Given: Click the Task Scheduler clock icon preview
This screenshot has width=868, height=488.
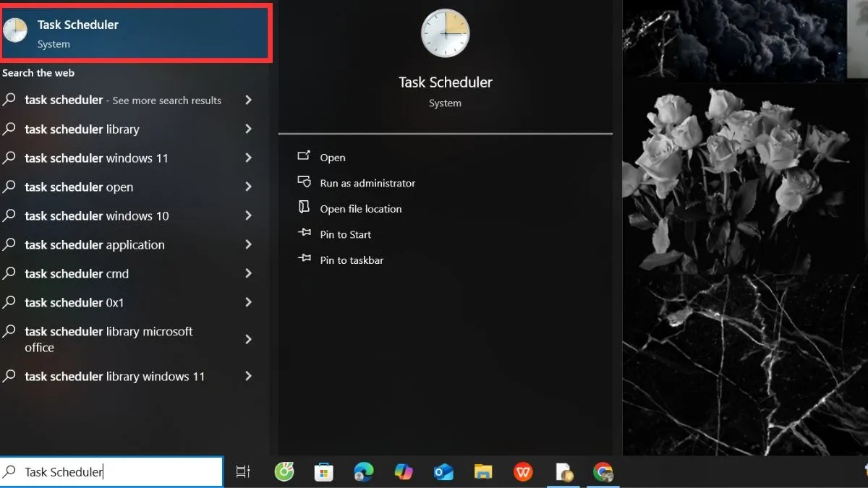Looking at the screenshot, I should point(445,33).
